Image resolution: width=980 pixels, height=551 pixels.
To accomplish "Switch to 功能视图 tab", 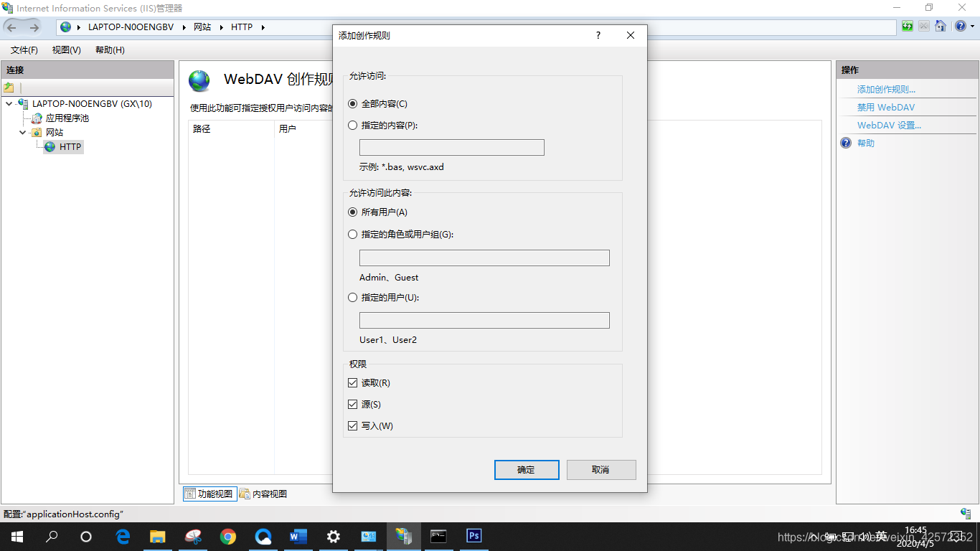I will click(209, 494).
